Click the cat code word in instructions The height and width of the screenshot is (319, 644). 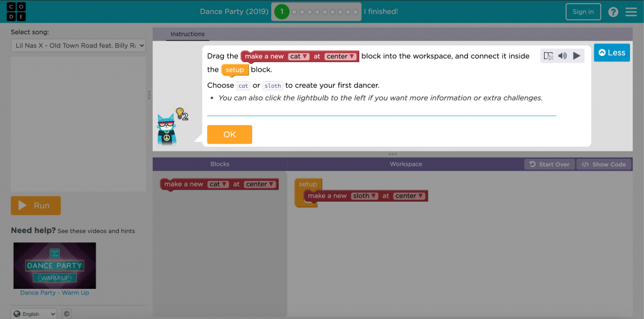coord(243,85)
